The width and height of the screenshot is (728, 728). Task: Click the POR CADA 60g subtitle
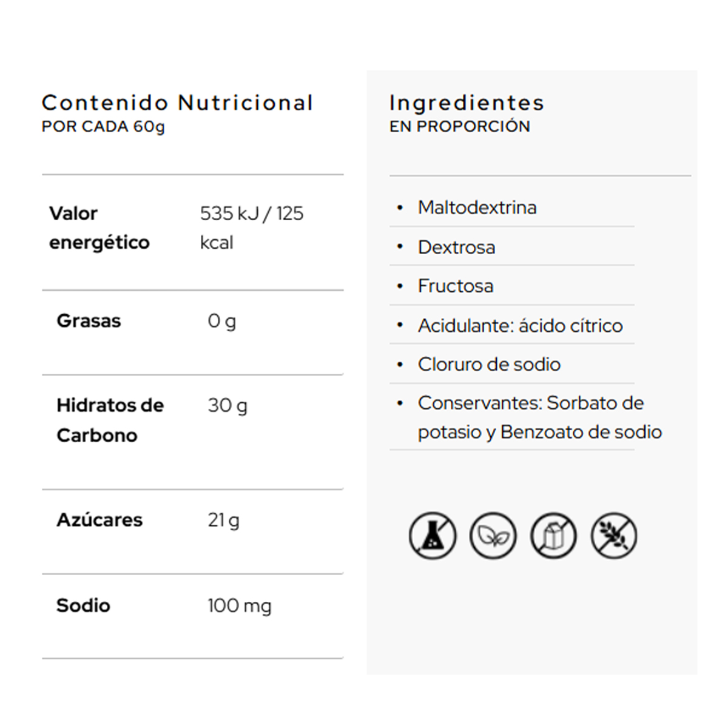click(103, 126)
